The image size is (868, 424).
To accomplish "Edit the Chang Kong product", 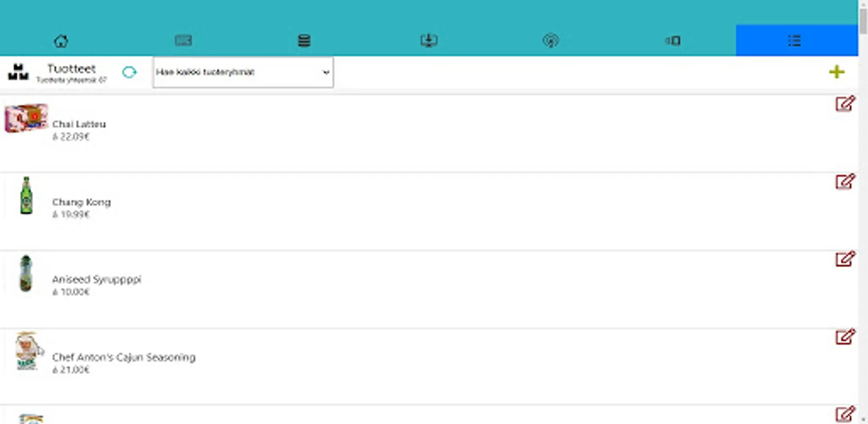I will click(x=845, y=182).
